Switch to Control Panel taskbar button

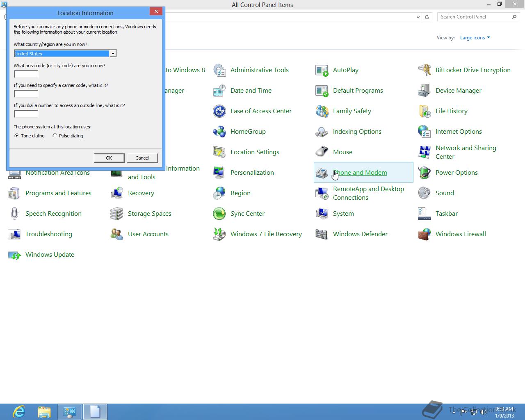pyautogui.click(x=70, y=411)
